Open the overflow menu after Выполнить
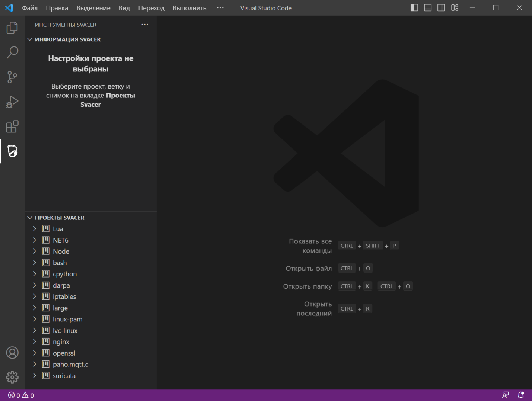532x401 pixels. pyautogui.click(x=220, y=8)
